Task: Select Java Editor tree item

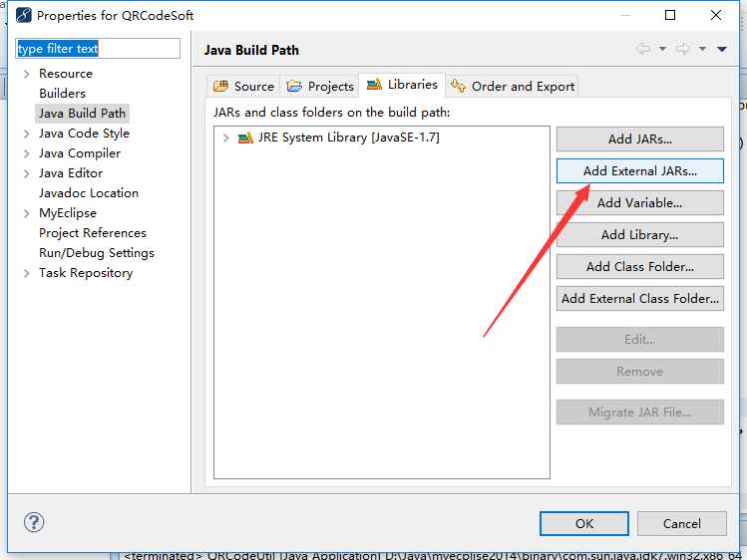Action: [71, 173]
